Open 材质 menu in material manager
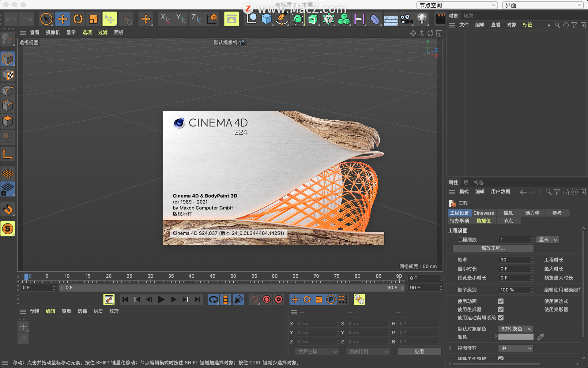Viewport: 588px width, 368px height. (x=98, y=311)
